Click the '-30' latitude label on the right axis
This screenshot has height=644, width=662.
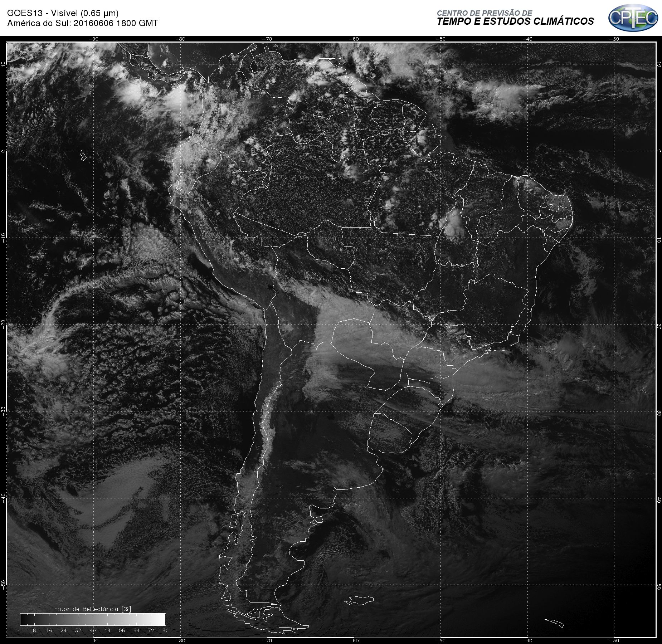(x=659, y=411)
